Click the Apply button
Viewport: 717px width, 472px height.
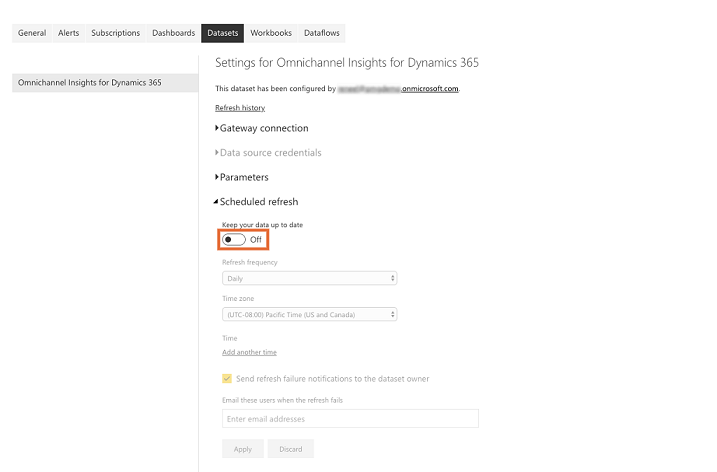click(x=243, y=449)
